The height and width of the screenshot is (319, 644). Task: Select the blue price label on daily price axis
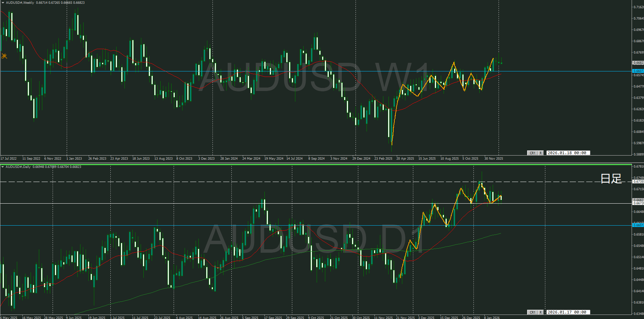coord(638,225)
